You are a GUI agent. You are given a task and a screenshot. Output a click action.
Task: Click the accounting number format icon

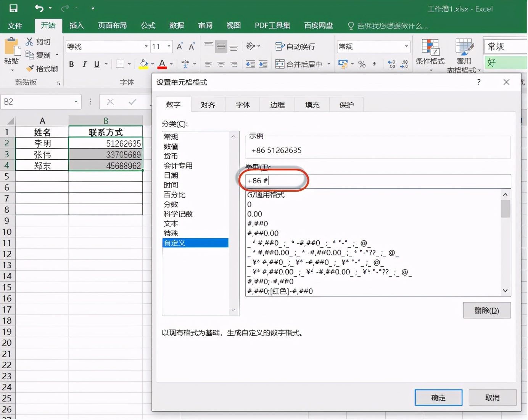pos(343,64)
